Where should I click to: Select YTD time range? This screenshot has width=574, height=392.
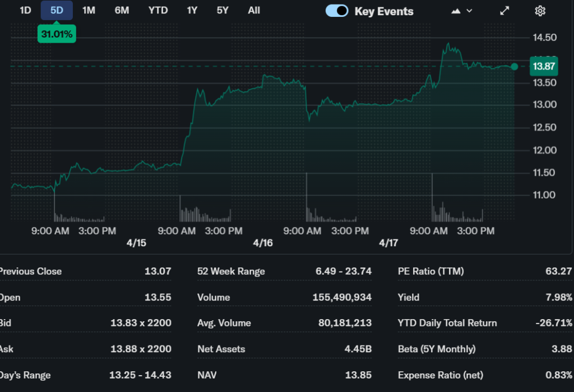[158, 10]
